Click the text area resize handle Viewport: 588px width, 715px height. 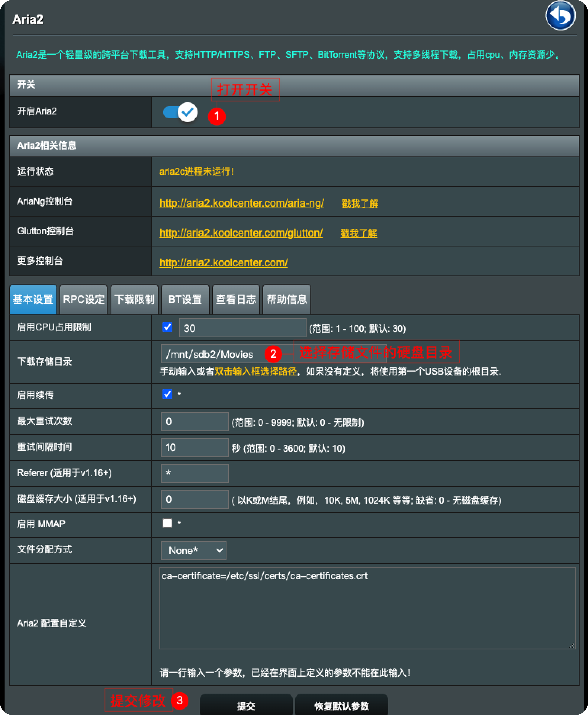click(x=572, y=646)
